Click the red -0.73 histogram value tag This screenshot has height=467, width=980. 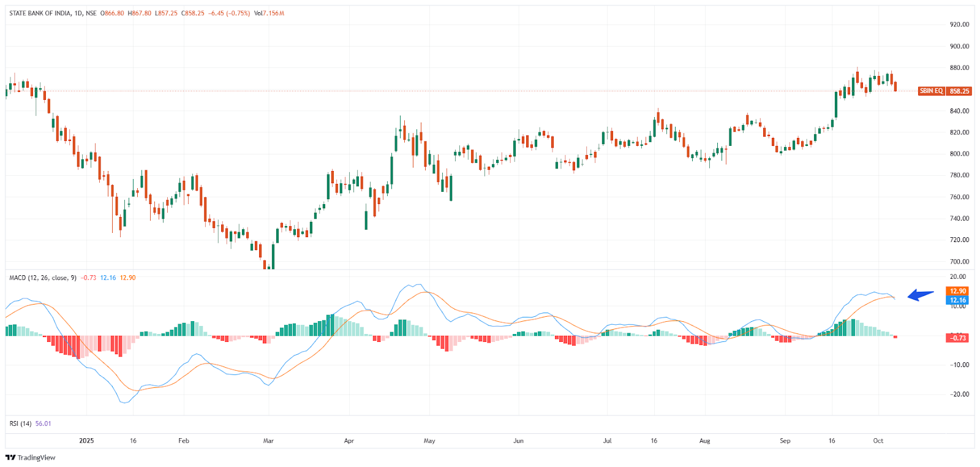point(957,338)
